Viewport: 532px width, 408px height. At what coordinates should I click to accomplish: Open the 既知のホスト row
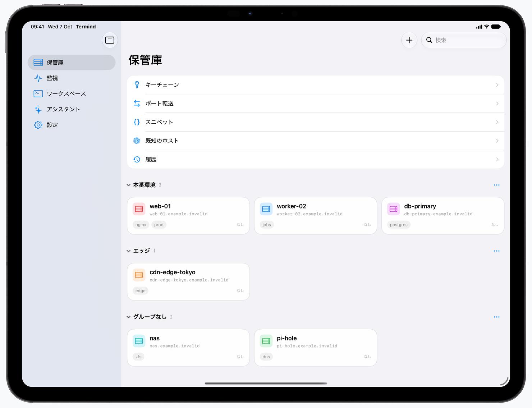(316, 141)
